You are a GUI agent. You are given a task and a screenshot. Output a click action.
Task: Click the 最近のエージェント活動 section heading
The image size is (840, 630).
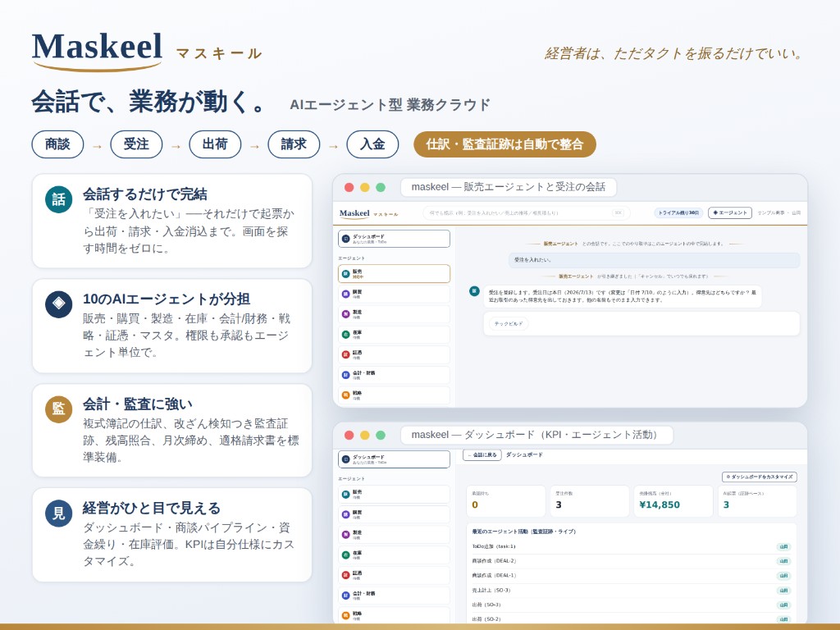click(523, 532)
